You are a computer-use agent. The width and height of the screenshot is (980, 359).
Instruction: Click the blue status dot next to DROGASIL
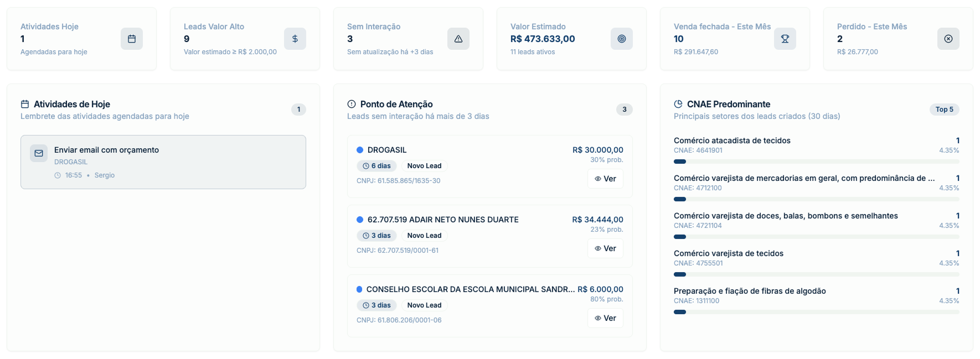[359, 149]
